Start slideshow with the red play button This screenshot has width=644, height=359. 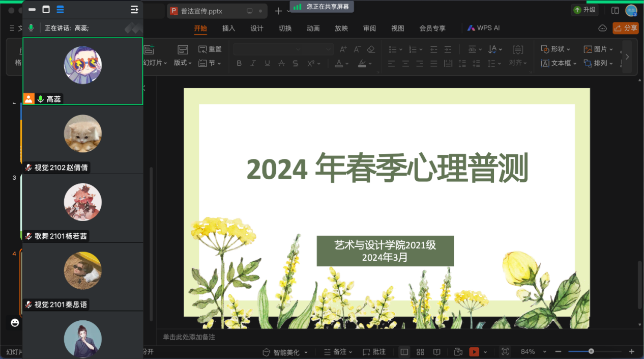pyautogui.click(x=474, y=352)
